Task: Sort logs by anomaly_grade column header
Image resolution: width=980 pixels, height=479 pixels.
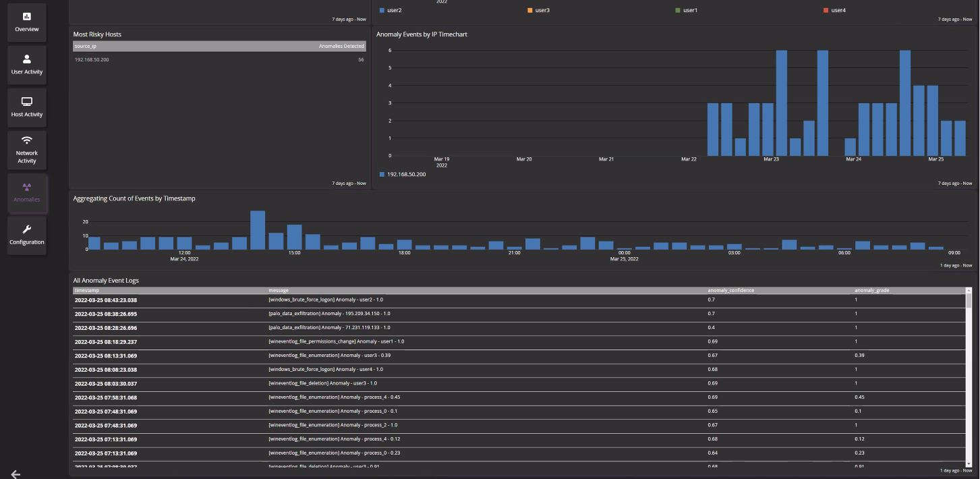Action: point(871,290)
